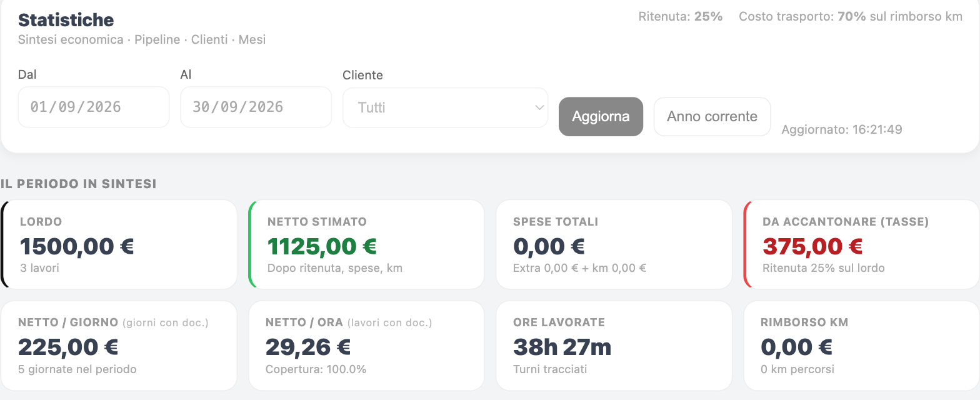This screenshot has height=400, width=980.
Task: Click the Da accantonare (tasse) card
Action: click(861, 244)
